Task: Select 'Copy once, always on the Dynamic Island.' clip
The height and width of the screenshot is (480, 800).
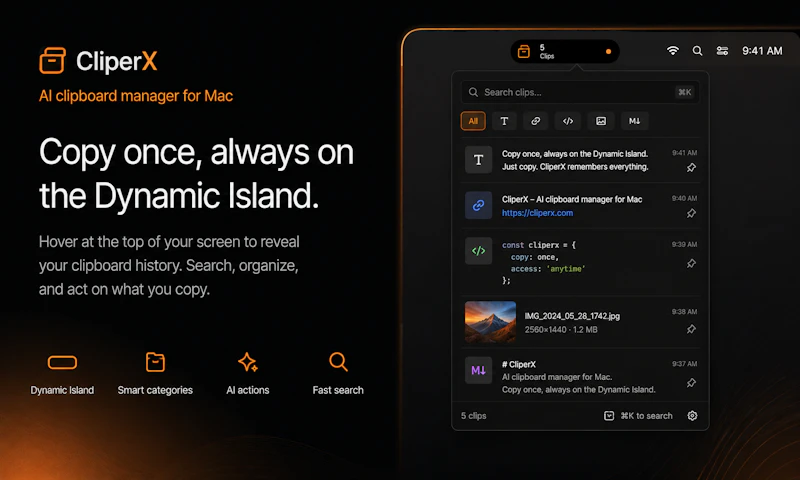Action: click(580, 160)
